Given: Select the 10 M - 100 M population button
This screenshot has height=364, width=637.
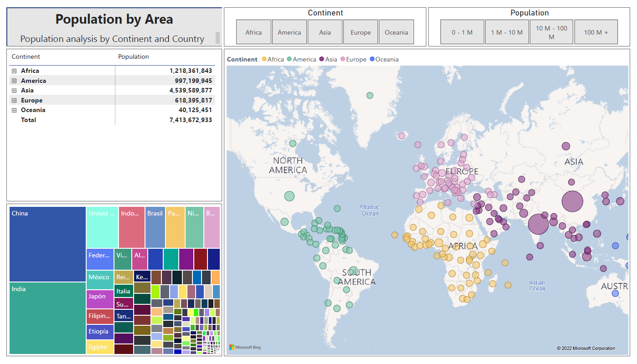Looking at the screenshot, I should click(x=551, y=32).
